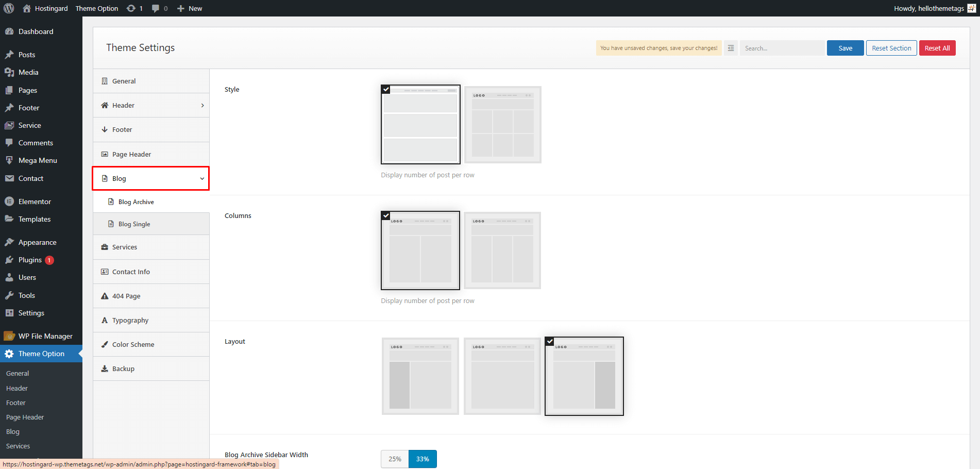Screen dimensions: 980x469
Task: Click the Tools wrench icon
Action: (x=9, y=295)
